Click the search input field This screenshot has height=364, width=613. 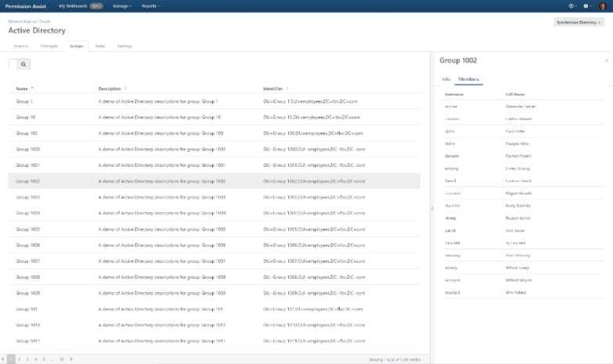click(x=13, y=65)
